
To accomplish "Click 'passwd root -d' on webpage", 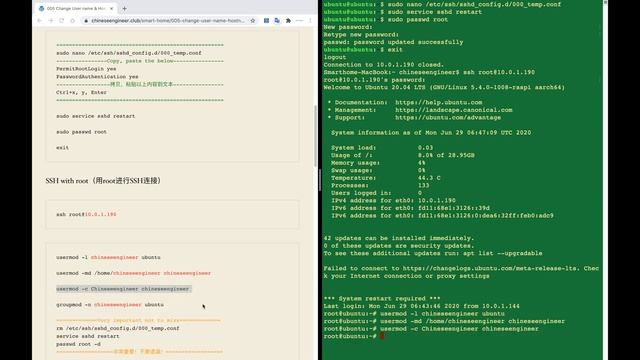I will pyautogui.click(x=78, y=344).
